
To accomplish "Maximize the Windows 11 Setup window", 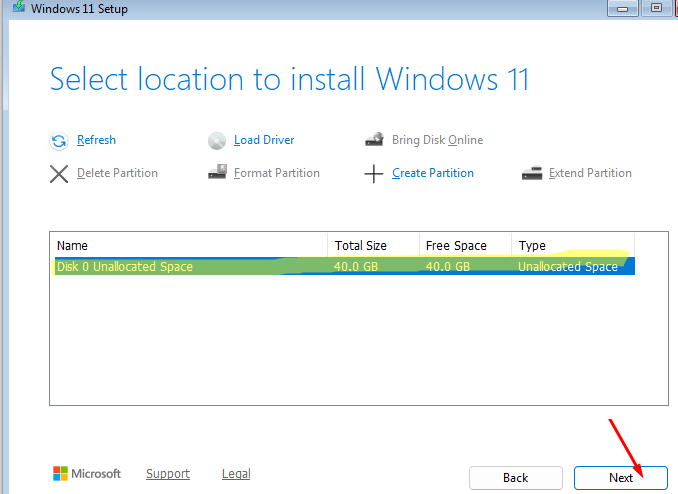I will (656, 8).
